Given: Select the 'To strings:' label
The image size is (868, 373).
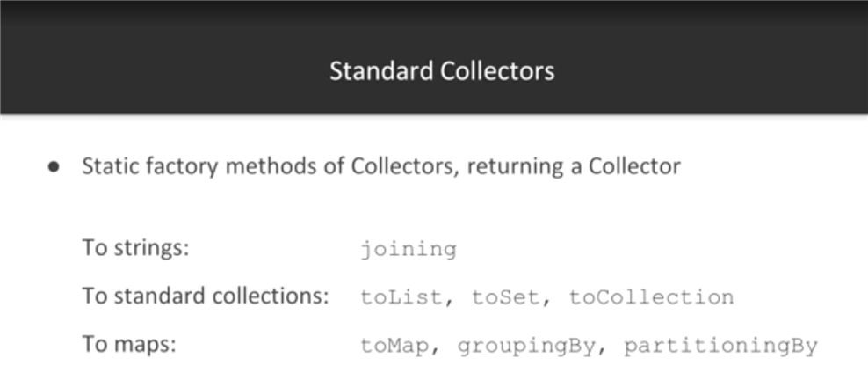Looking at the screenshot, I should click(135, 248).
